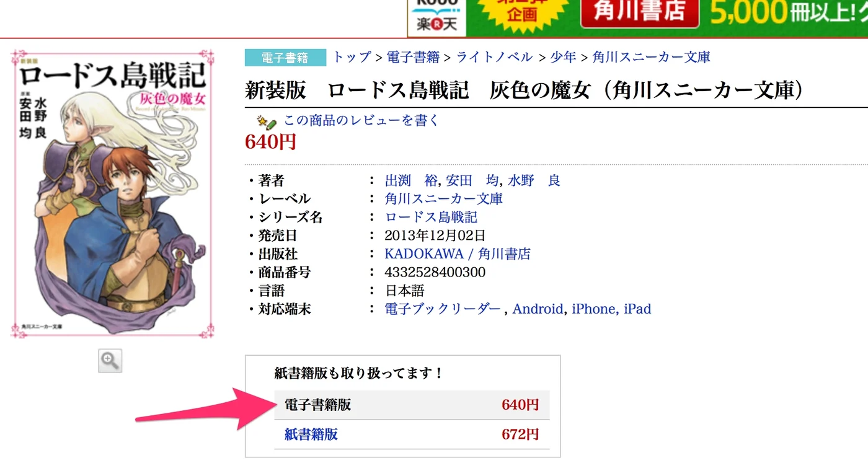This screenshot has height=476, width=868.
Task: Open the 角川書店 banner button
Action: [640, 12]
